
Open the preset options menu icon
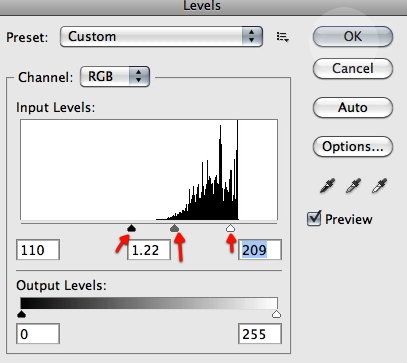282,37
